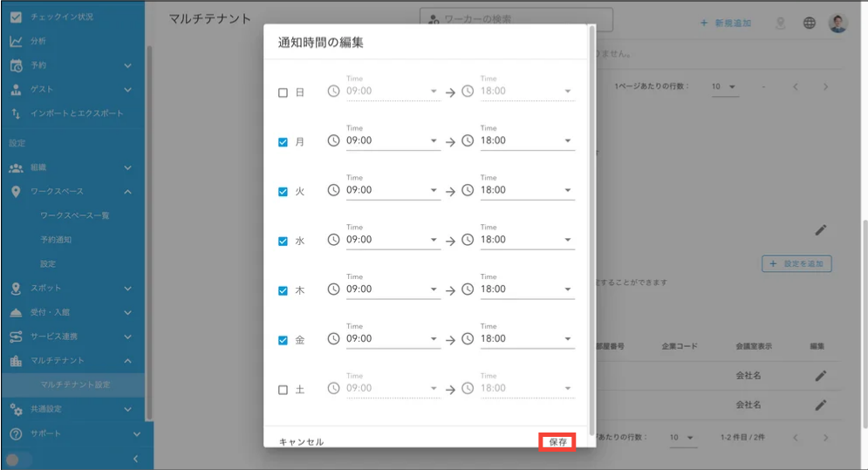The height and width of the screenshot is (470, 868).
Task: Click the globe language icon
Action: (810, 23)
